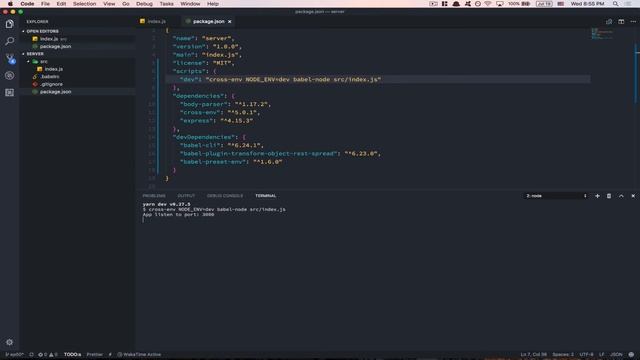Viewport: 640px width, 360px height.
Task: Click the AirPlay display icon in menu bar
Action: pos(500,4)
